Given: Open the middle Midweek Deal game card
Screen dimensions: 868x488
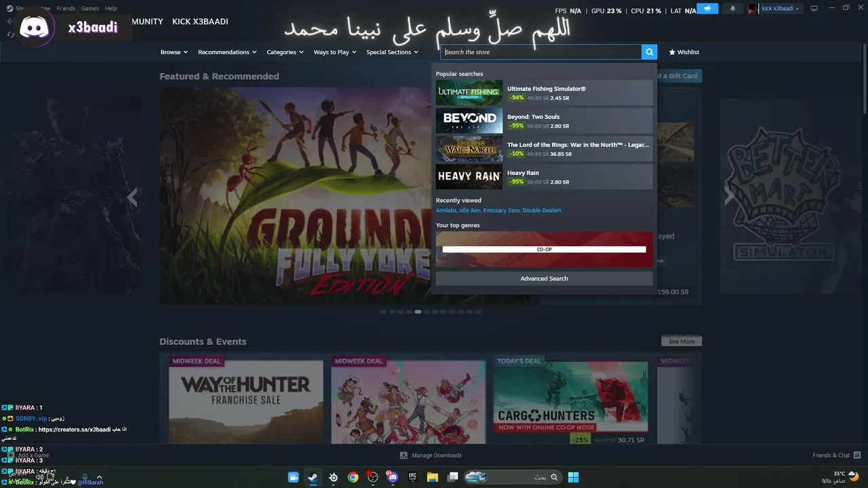Looking at the screenshot, I should point(408,400).
